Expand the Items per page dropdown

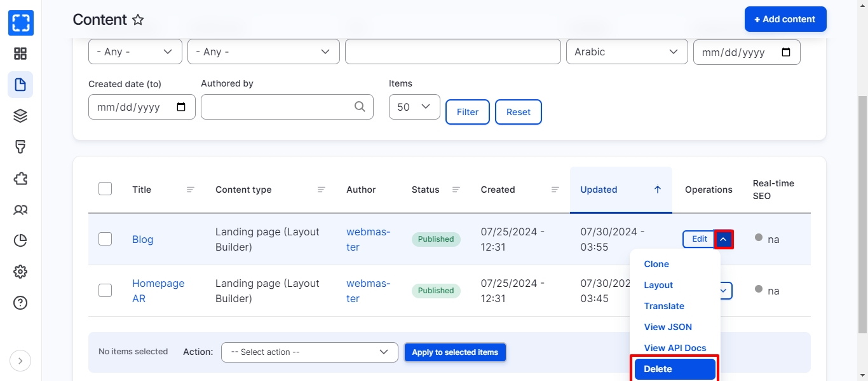coord(414,107)
